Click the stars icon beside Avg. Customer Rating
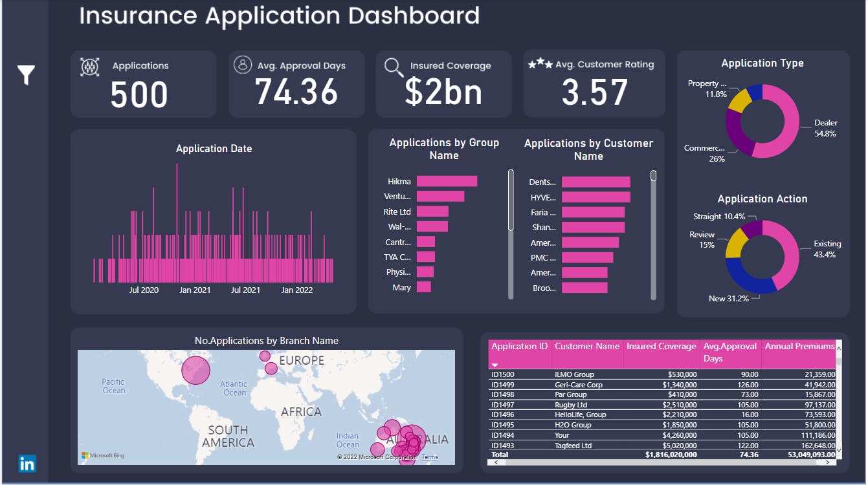The width and height of the screenshot is (868, 485). coord(540,64)
